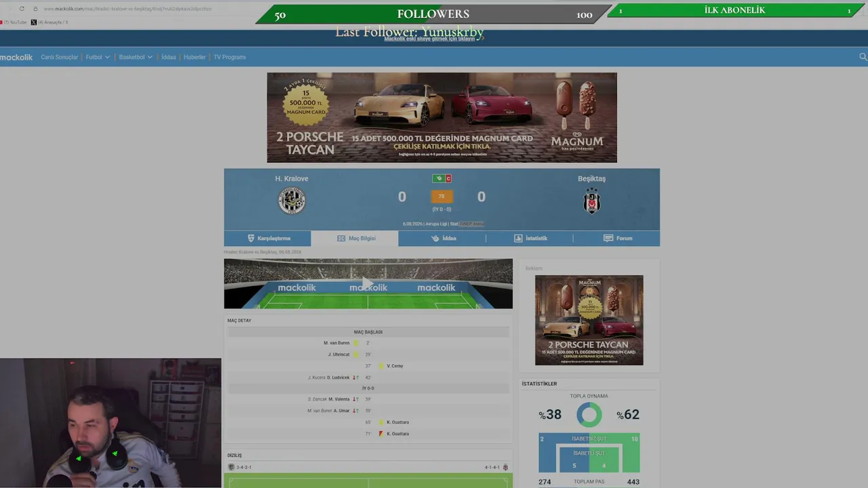The image size is (868, 488).
Task: Expand the Futbol dropdown menu
Action: pos(98,58)
